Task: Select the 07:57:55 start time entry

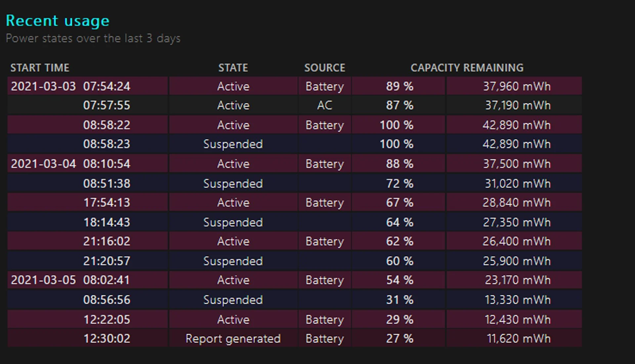Action: (106, 105)
